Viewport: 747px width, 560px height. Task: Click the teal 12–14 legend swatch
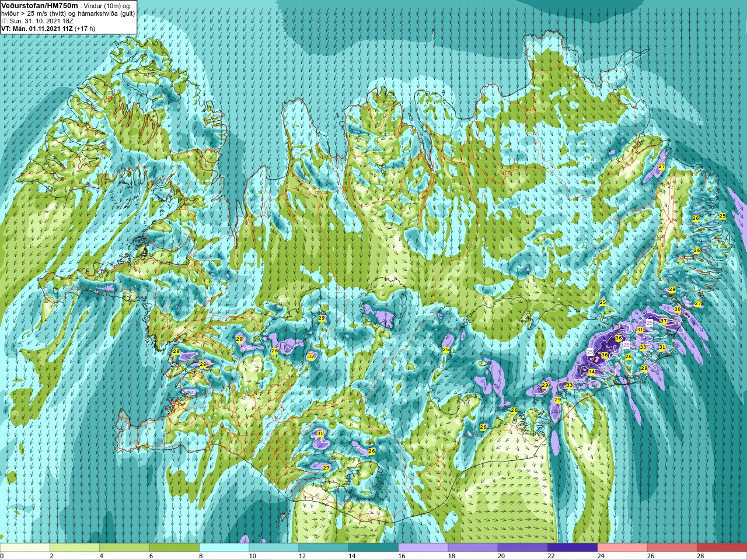324,548
